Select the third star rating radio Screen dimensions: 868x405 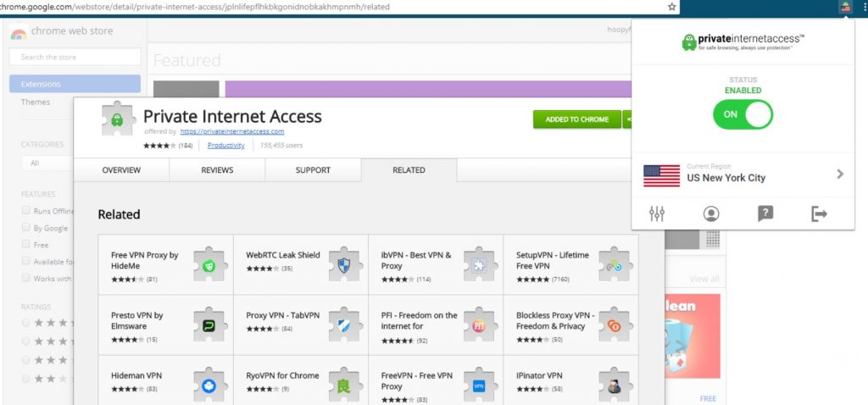click(x=25, y=360)
